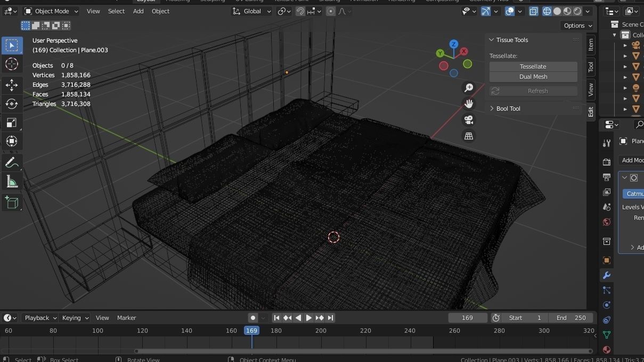
Task: Open the Object Mode dropdown
Action: [x=52, y=11]
